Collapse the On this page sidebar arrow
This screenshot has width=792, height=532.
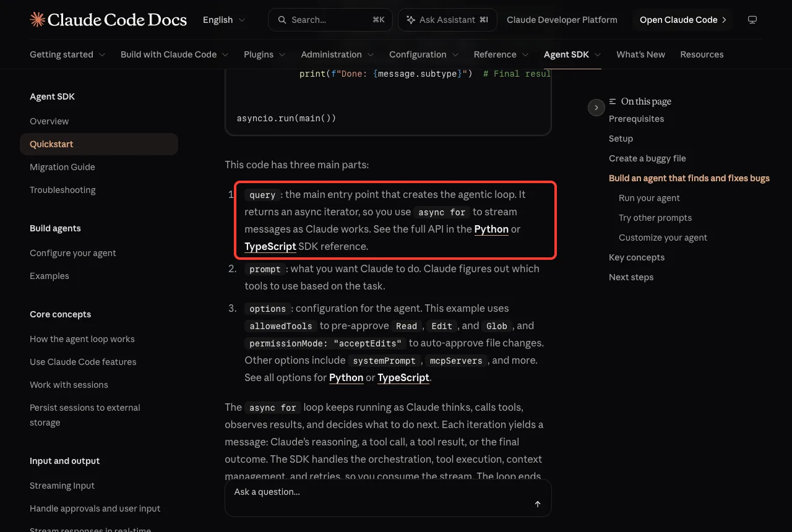point(596,108)
